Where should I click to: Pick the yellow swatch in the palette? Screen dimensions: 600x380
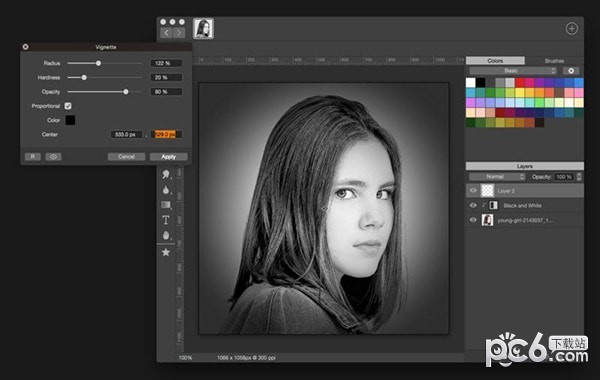click(520, 92)
